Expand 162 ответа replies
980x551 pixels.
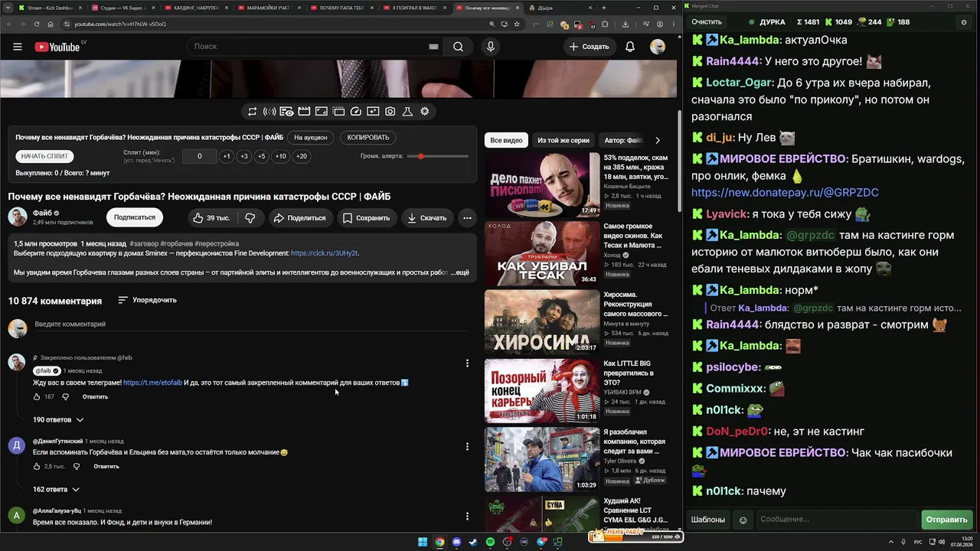[56, 490]
